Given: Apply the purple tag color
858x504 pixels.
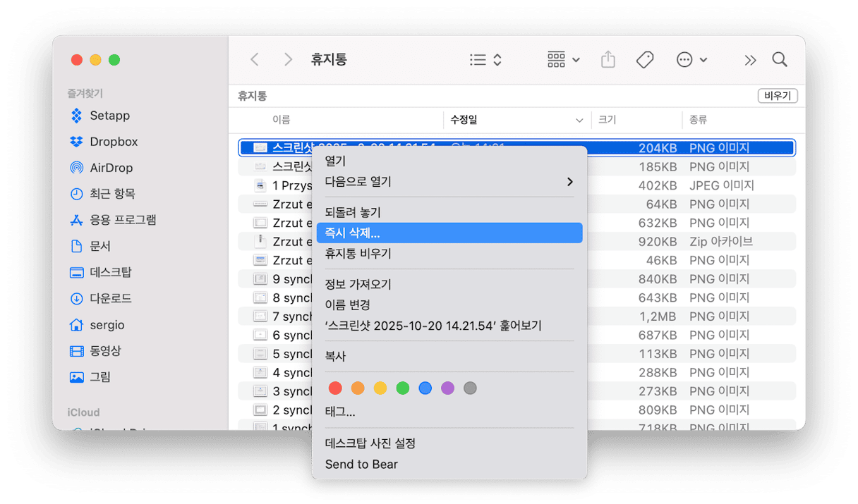Looking at the screenshot, I should tap(447, 388).
